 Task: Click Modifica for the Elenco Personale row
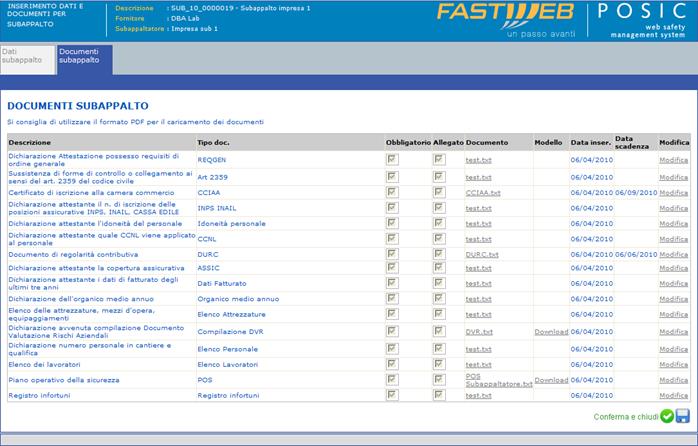pos(674,349)
